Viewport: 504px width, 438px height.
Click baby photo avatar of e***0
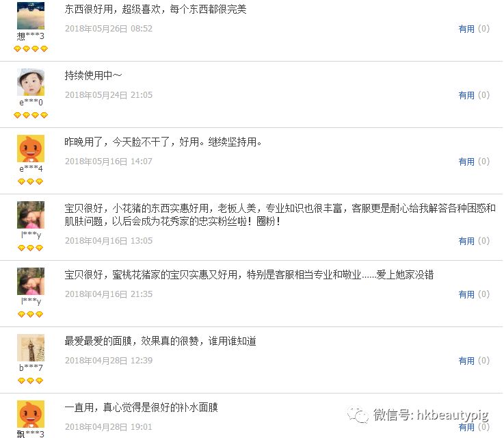[31, 82]
